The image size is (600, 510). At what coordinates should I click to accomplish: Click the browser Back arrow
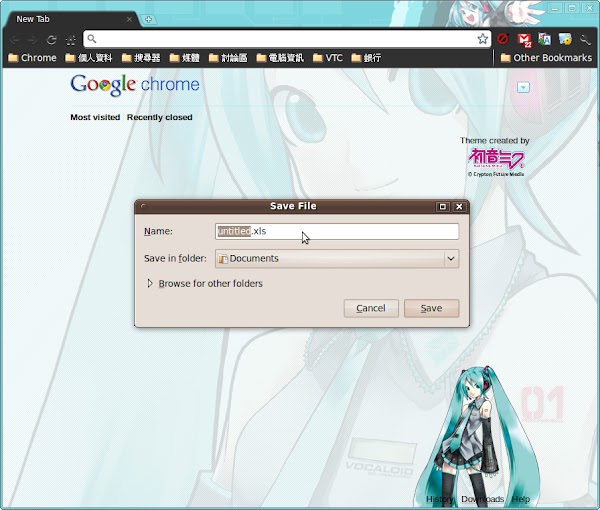click(15, 39)
